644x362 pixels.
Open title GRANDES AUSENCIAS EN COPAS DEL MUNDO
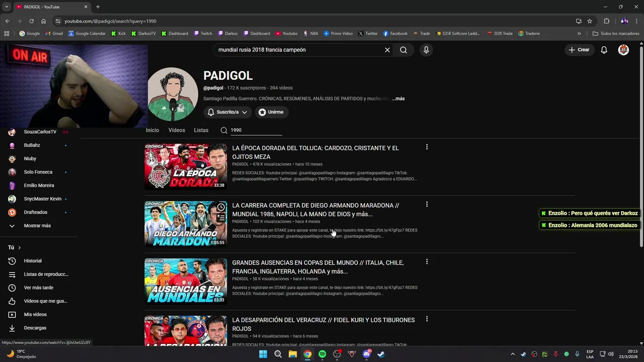tap(317, 267)
